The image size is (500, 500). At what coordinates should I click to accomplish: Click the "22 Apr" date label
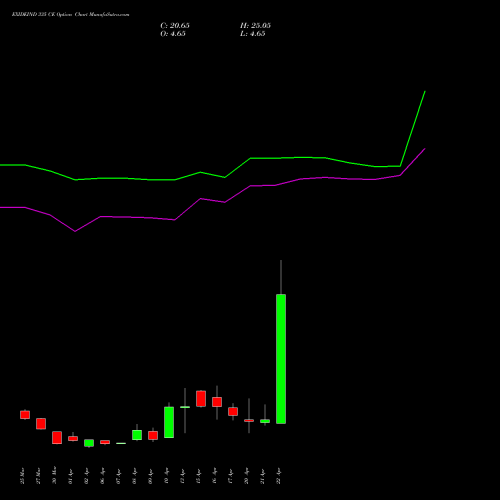(278, 476)
